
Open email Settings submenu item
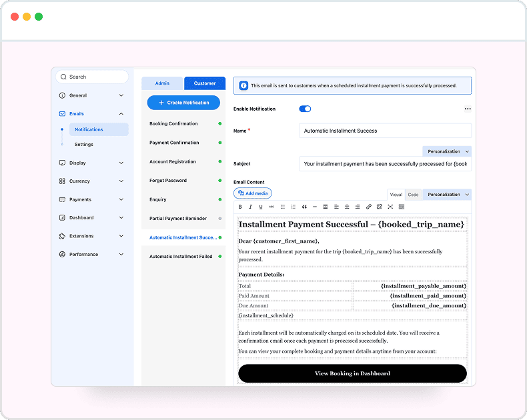coord(83,145)
